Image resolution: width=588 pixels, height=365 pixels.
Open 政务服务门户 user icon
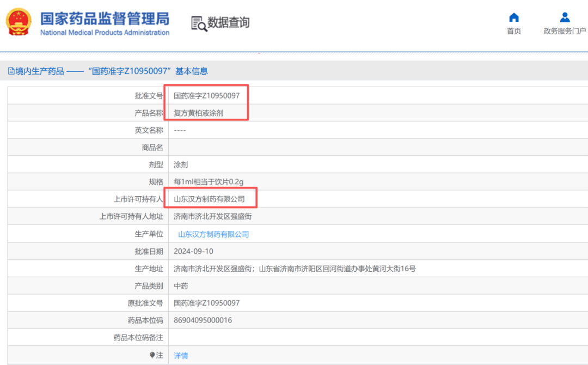click(x=565, y=17)
